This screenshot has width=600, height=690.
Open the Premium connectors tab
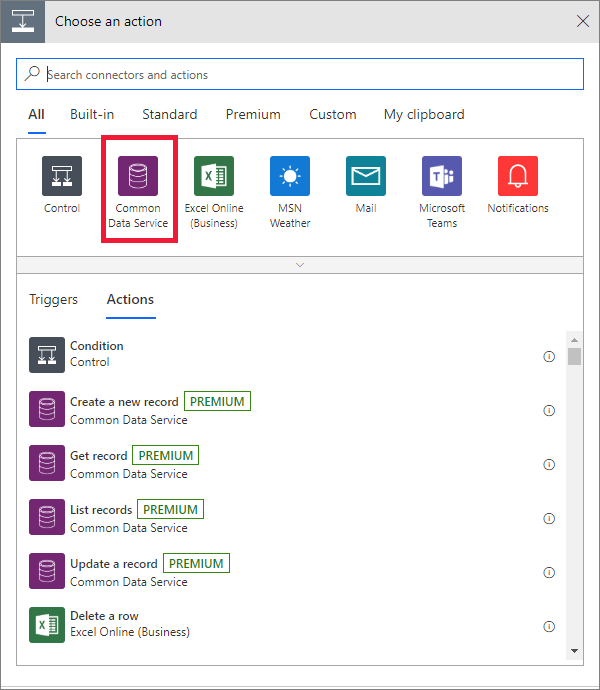(253, 114)
